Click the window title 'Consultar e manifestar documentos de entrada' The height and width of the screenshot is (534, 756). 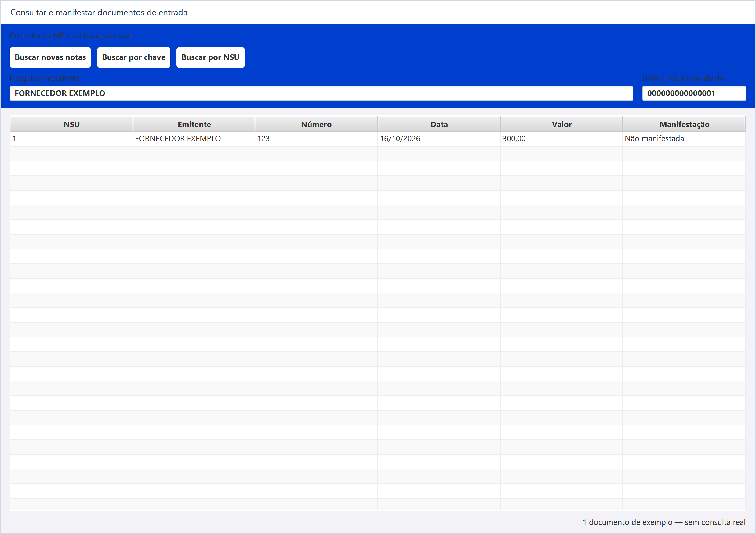(99, 13)
